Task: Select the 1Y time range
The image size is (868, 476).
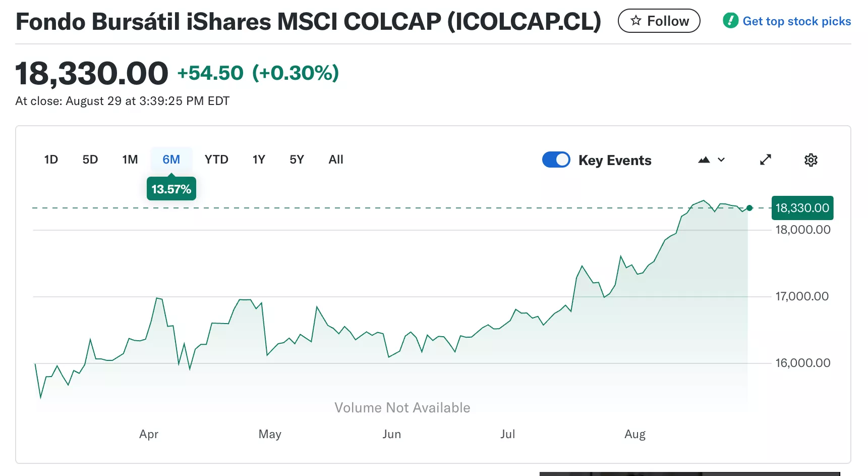Action: [259, 160]
